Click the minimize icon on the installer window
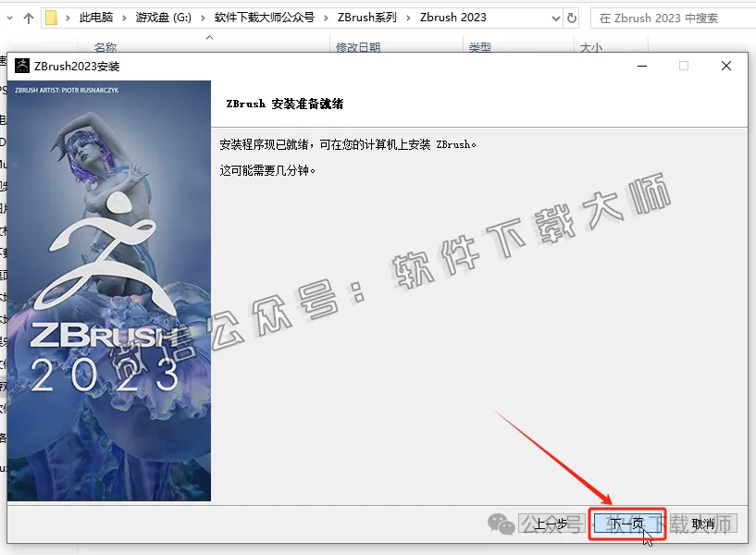 640,66
